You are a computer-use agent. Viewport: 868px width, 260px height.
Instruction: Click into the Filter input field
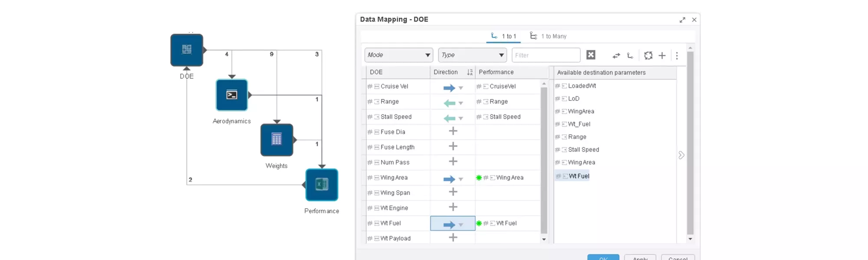point(546,55)
